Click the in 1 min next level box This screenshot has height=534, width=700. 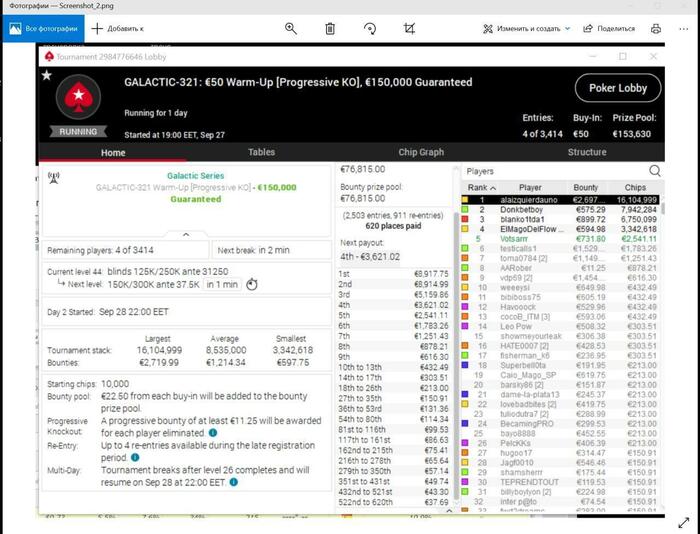pyautogui.click(x=222, y=284)
